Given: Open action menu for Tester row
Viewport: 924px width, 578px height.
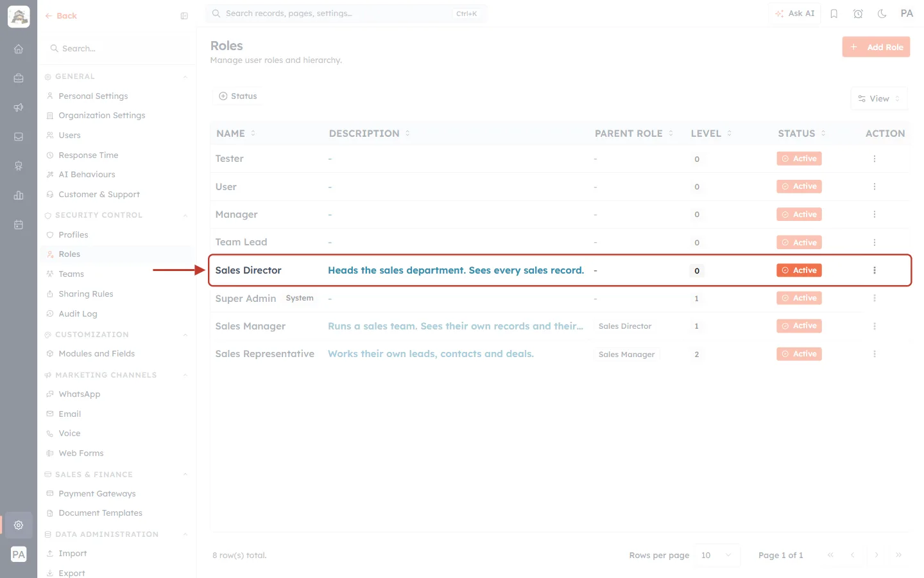Looking at the screenshot, I should [x=875, y=159].
